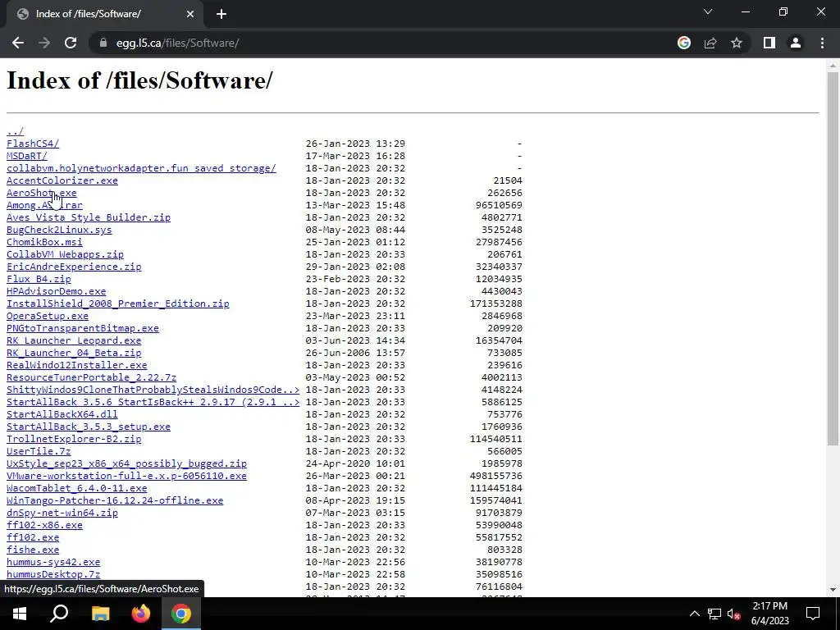This screenshot has width=840, height=630.
Task: Open collabvm.holynetworkadapter.fun_saved_storage/ folder
Action: 141,168
